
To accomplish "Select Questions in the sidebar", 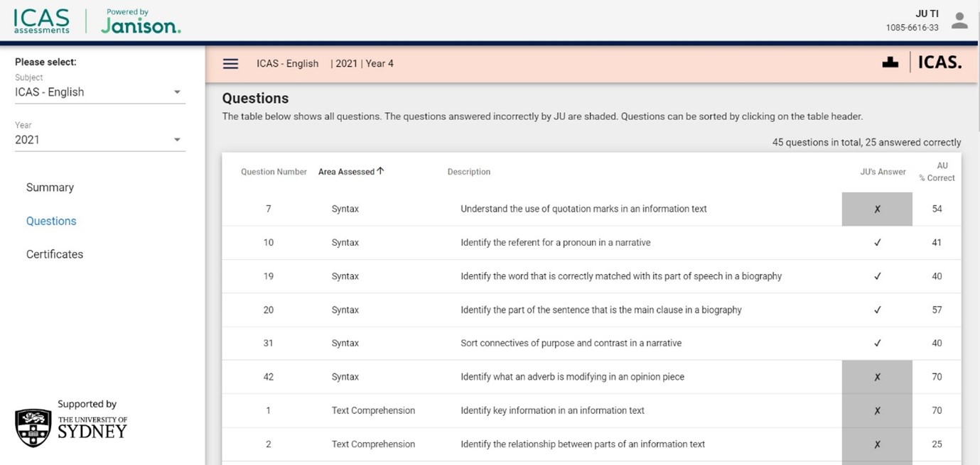I will click(51, 221).
